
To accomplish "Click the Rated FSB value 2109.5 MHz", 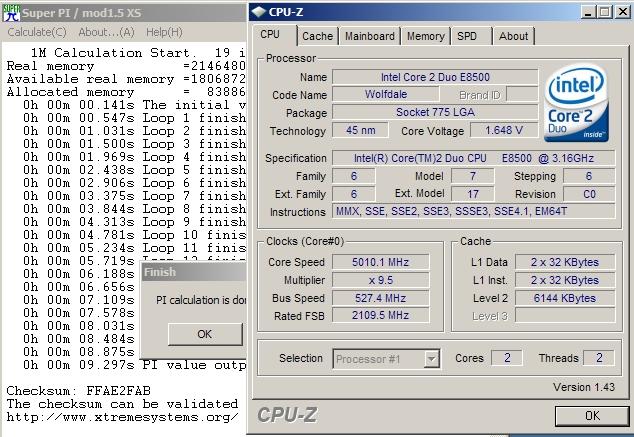I will pos(380,315).
